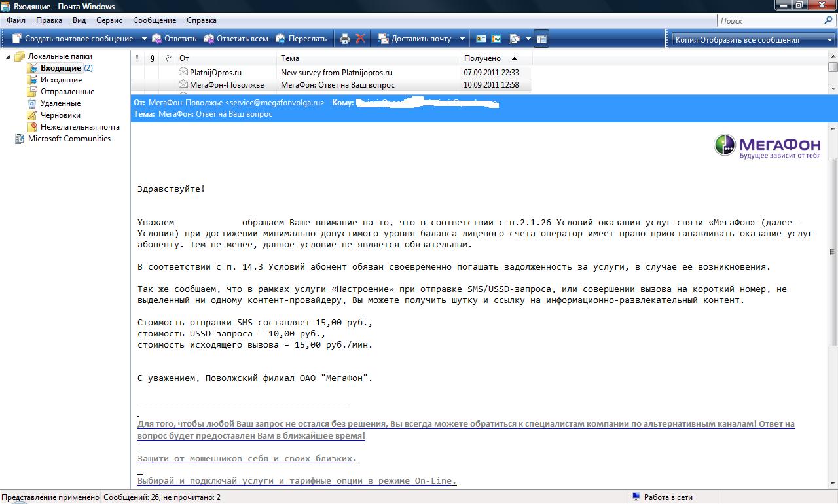Click envelope icon of МегаФон-Поволжье message
Image resolution: width=838 pixels, height=504 pixels.
[183, 84]
